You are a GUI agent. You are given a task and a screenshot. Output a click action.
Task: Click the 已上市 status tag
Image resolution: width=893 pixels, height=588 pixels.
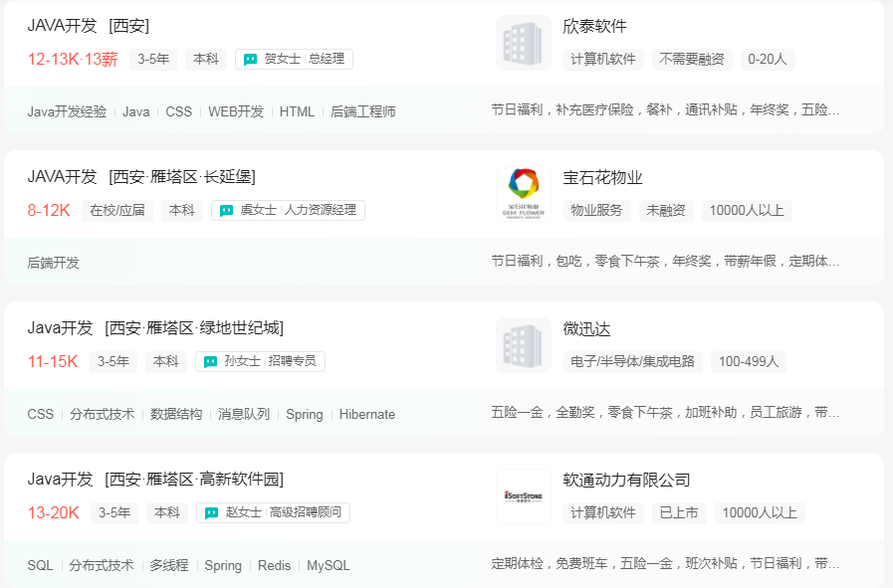click(x=679, y=512)
